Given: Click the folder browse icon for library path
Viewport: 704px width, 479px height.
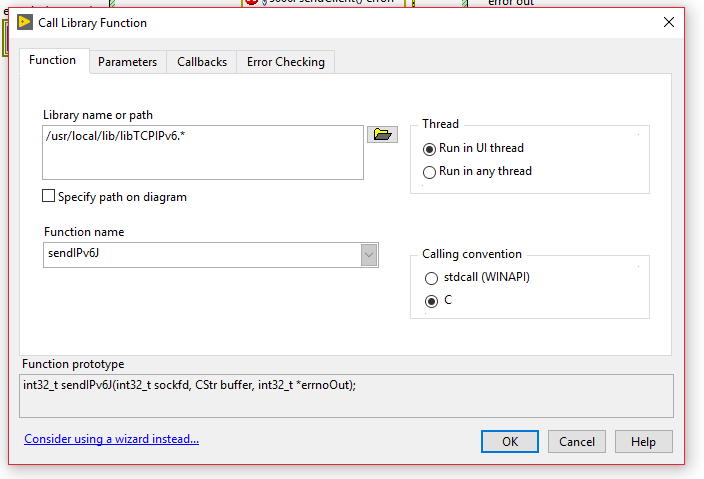Looking at the screenshot, I should (382, 135).
